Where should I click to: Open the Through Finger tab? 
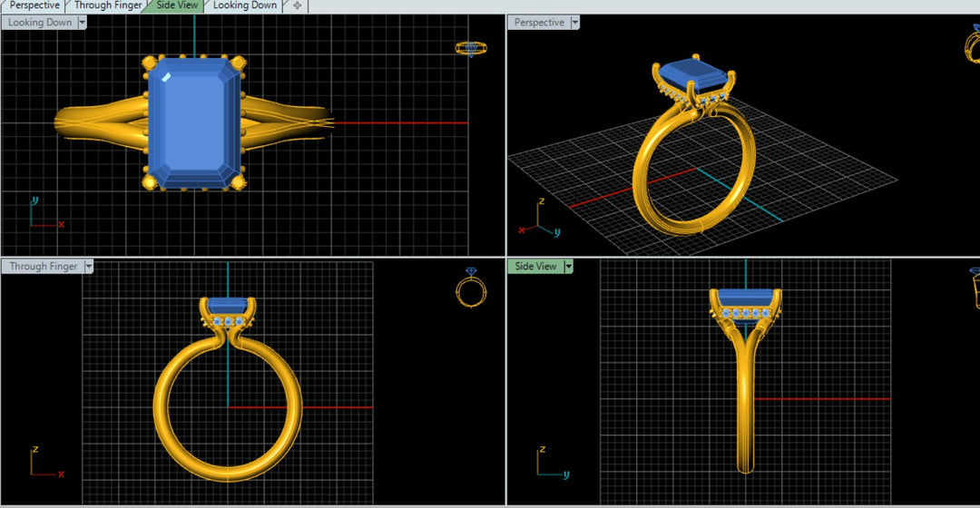[107, 5]
